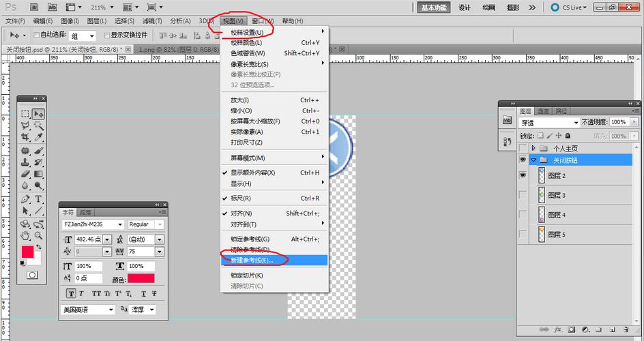Expand the 个人主页 layer group
Image resolution: width=644 pixels, height=341 pixels.
point(533,148)
